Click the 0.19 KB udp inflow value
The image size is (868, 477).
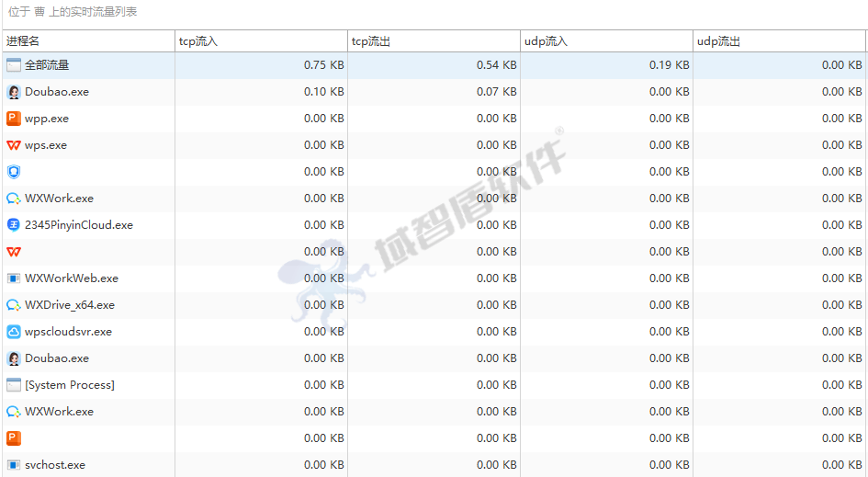pos(669,65)
